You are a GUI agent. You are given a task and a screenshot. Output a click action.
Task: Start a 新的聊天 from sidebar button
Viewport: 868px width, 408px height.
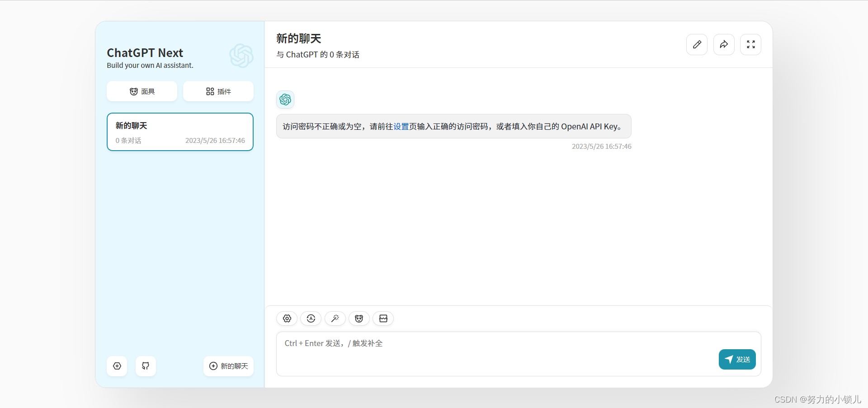tap(228, 366)
